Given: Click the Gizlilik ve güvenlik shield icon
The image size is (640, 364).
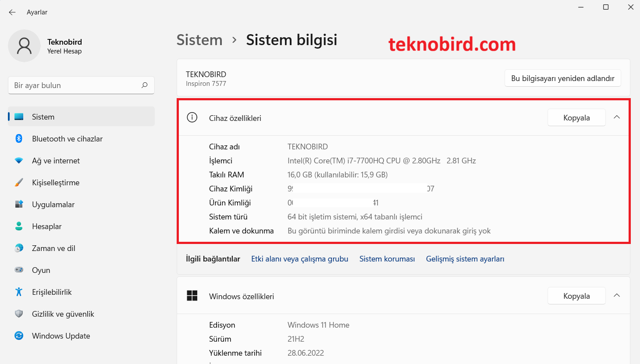Looking at the screenshot, I should click(x=19, y=314).
